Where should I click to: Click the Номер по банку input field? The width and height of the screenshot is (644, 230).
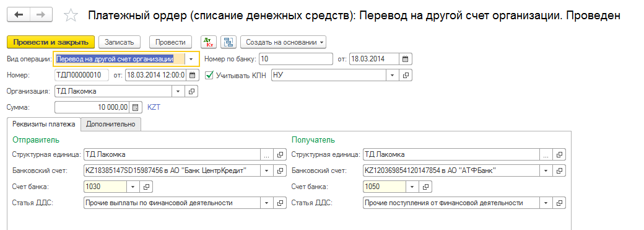tap(296, 59)
